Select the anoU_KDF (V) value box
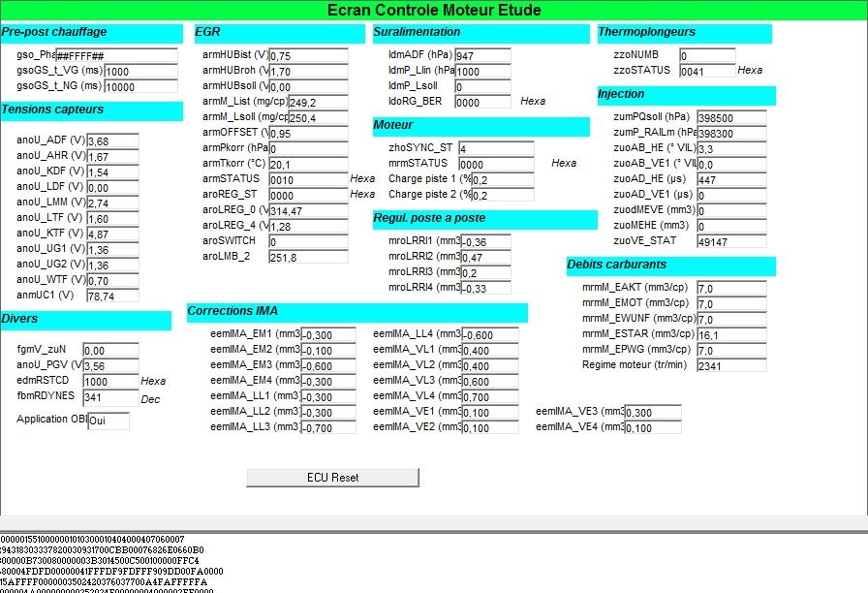 pos(112,172)
